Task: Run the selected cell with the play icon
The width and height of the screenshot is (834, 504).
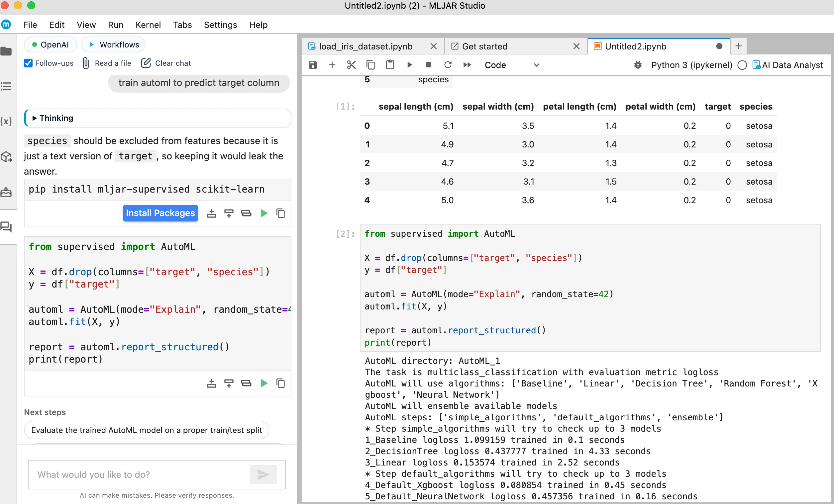Action: click(x=410, y=65)
